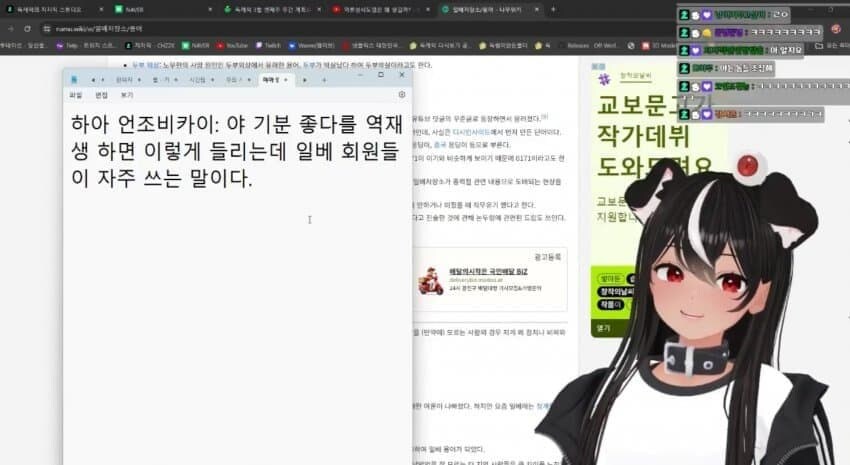The height and width of the screenshot is (465, 850).
Task: Click the scooter ad thumbnail image
Action: click(431, 280)
